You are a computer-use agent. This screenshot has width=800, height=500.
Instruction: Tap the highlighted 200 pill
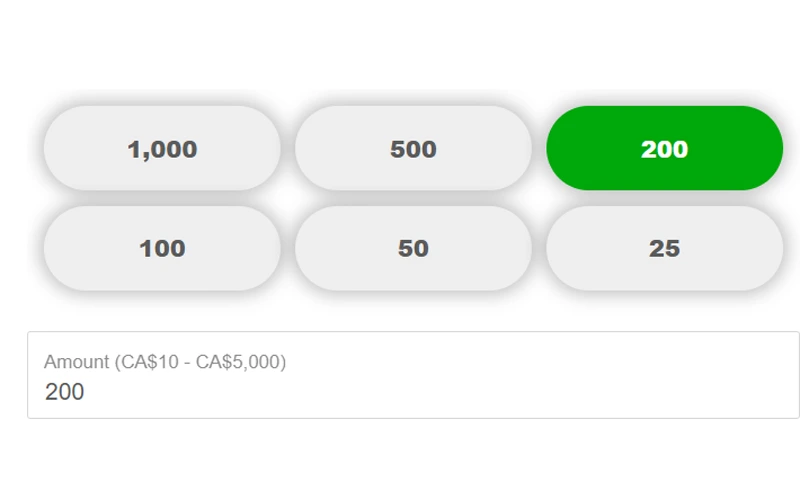coord(664,148)
